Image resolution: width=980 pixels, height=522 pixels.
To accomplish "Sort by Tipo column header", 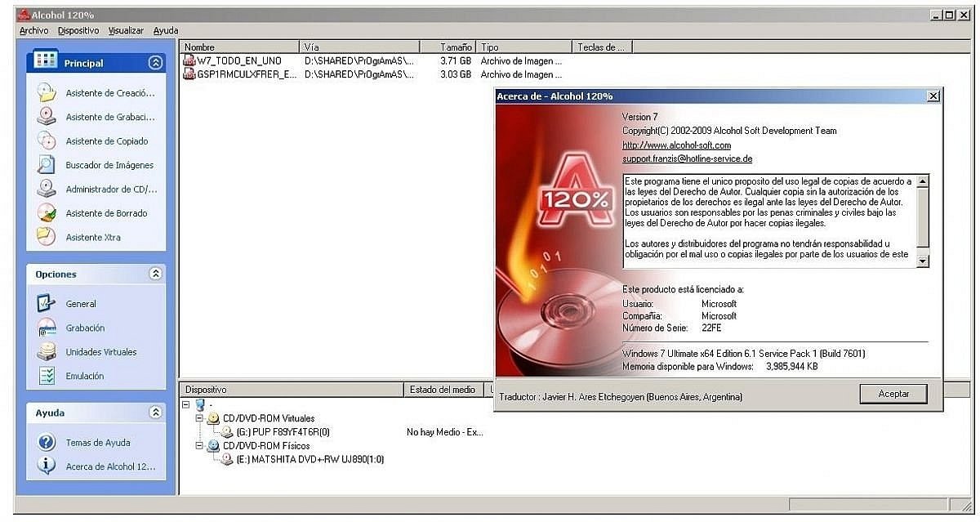I will (526, 47).
